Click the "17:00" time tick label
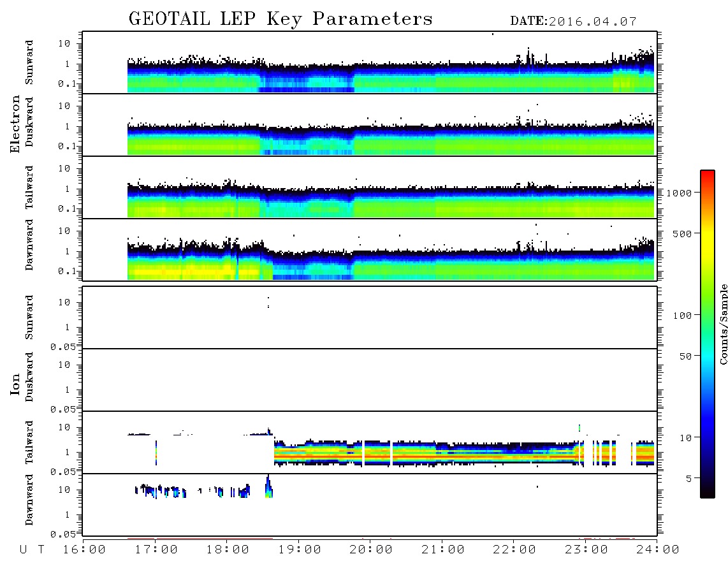This screenshot has height=561, width=728. (156, 550)
